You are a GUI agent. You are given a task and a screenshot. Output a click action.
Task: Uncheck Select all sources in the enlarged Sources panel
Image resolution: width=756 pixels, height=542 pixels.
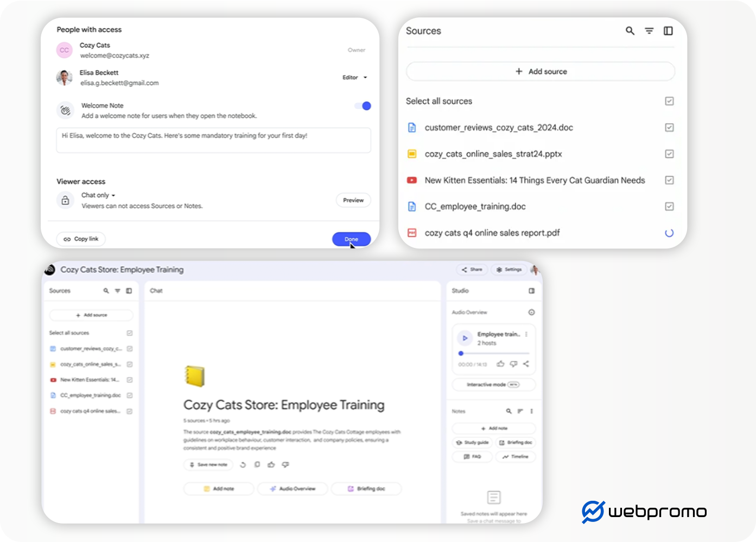[x=669, y=101]
